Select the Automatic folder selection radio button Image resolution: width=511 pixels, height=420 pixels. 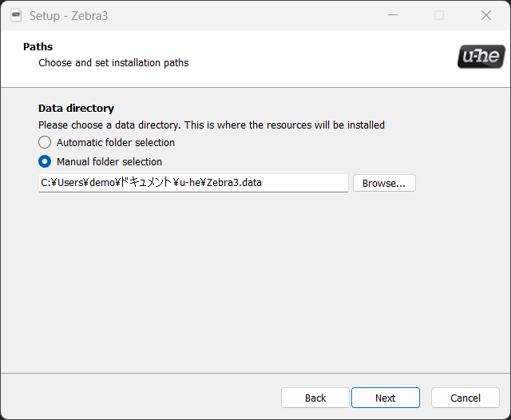tap(45, 142)
